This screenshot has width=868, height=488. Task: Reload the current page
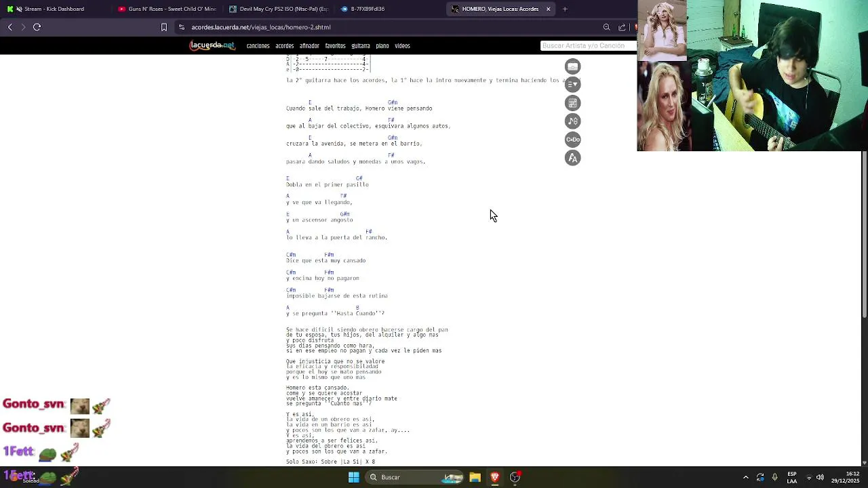[x=37, y=27]
